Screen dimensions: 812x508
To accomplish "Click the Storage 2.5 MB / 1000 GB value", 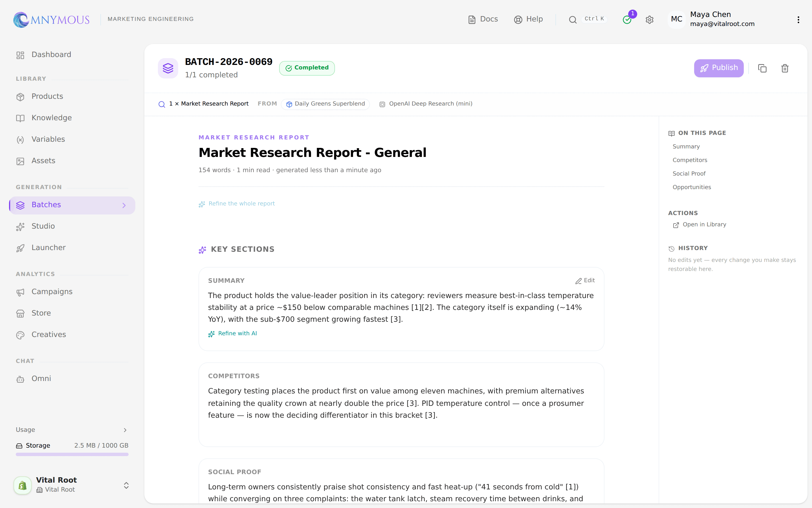I will [101, 446].
